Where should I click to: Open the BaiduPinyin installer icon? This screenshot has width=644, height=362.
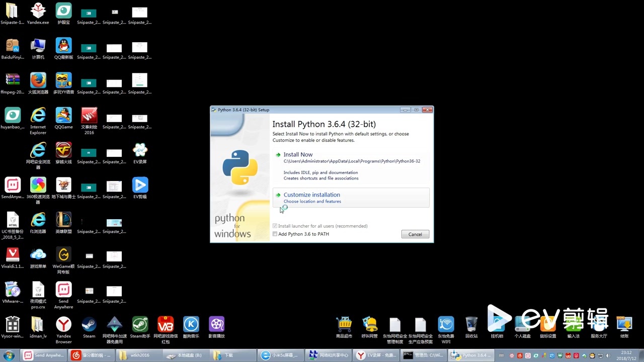pos(13,49)
